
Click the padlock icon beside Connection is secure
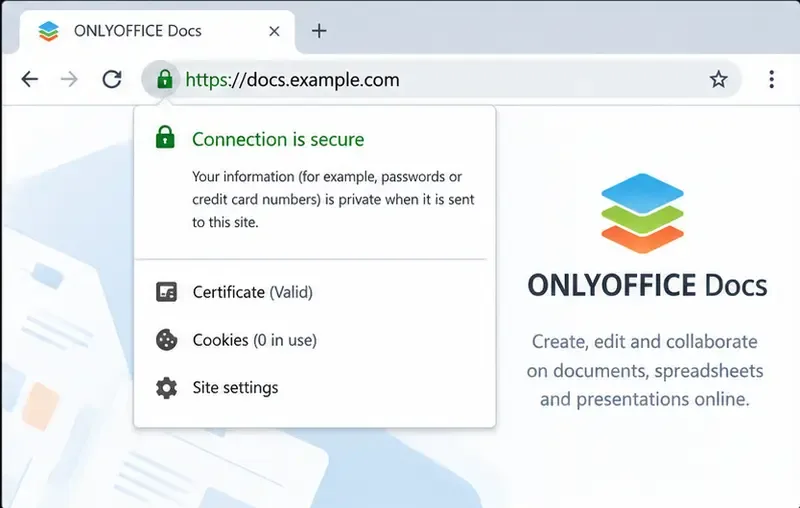point(165,137)
